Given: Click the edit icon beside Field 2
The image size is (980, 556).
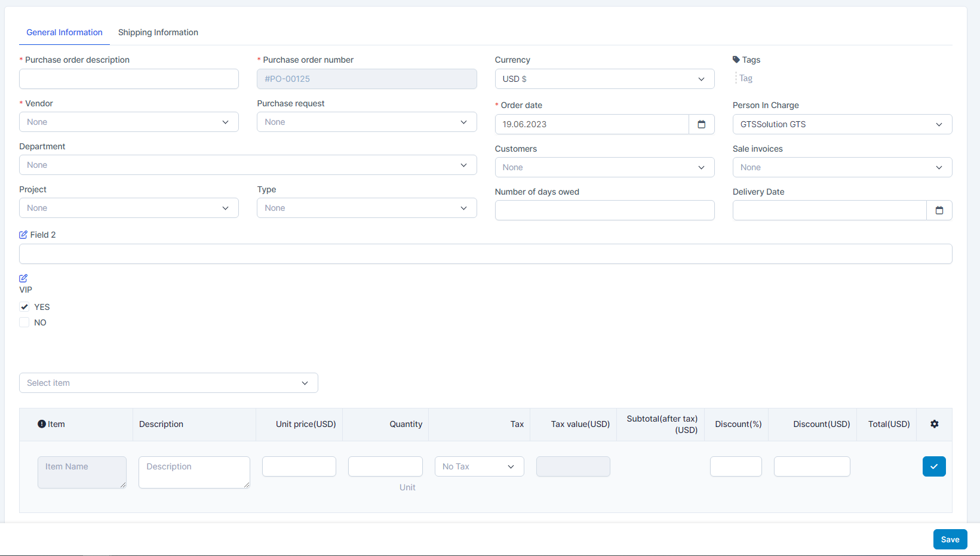Looking at the screenshot, I should [x=23, y=235].
